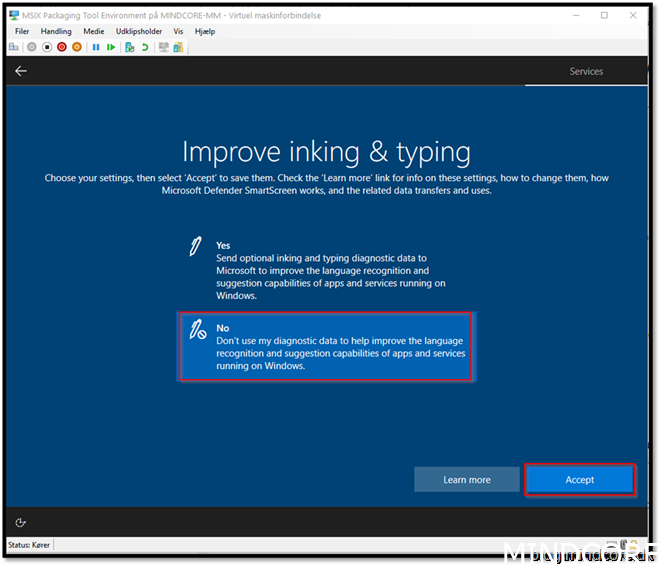
Task: Open the Medie menu
Action: click(x=93, y=32)
